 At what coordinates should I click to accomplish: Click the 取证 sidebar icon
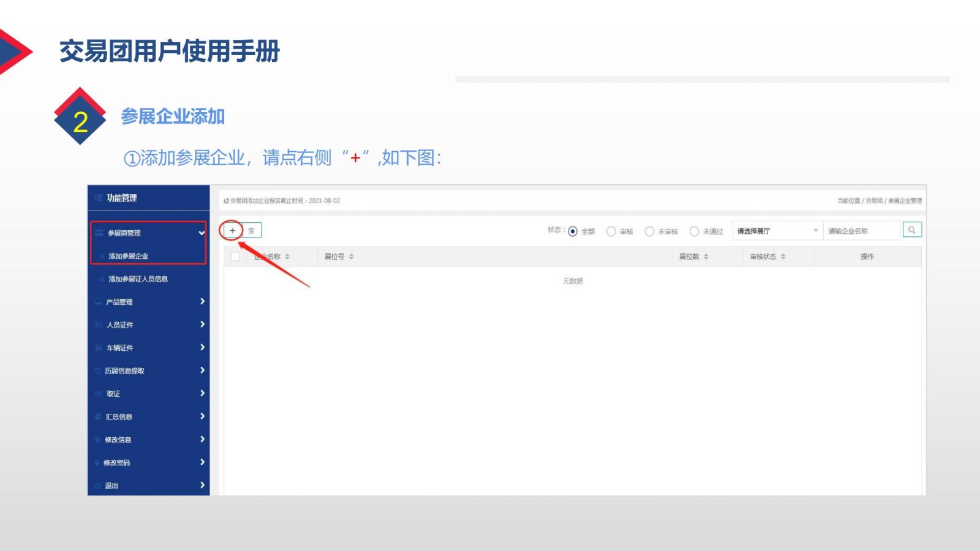[99, 394]
